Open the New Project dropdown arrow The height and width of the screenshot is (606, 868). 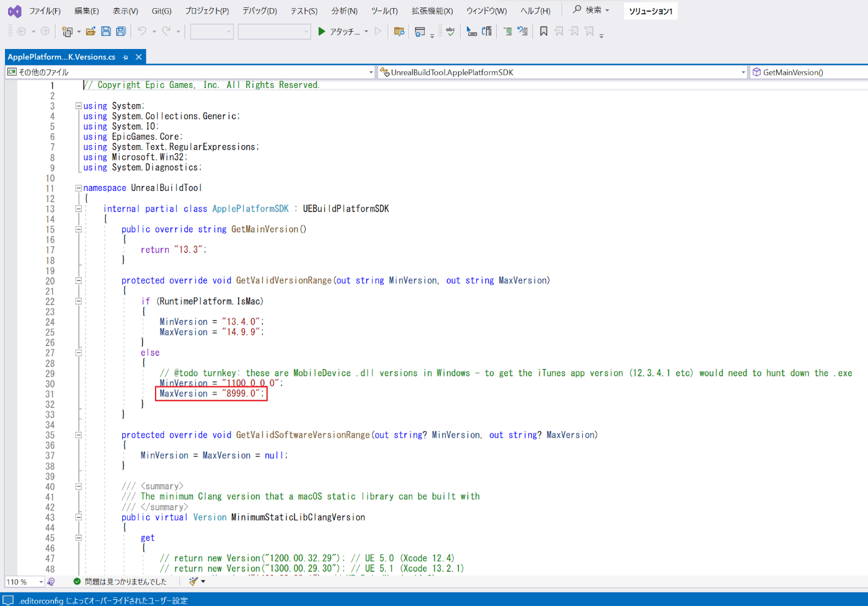(x=79, y=32)
